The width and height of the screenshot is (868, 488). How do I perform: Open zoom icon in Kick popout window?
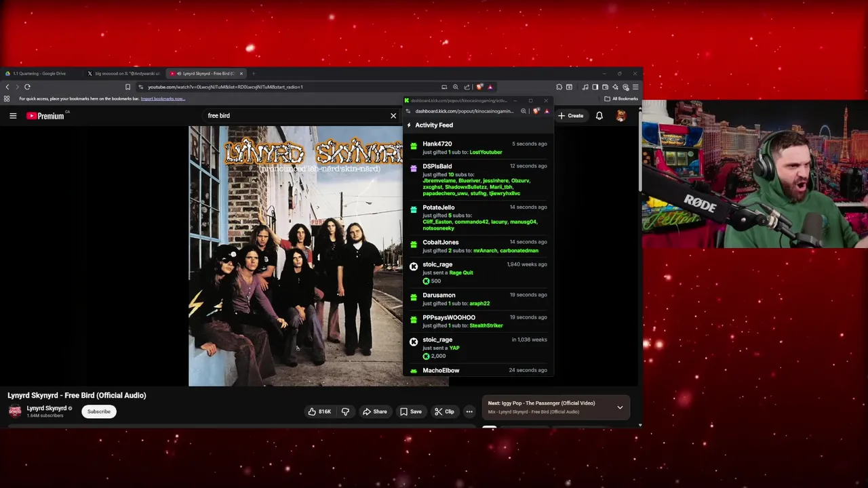[524, 111]
